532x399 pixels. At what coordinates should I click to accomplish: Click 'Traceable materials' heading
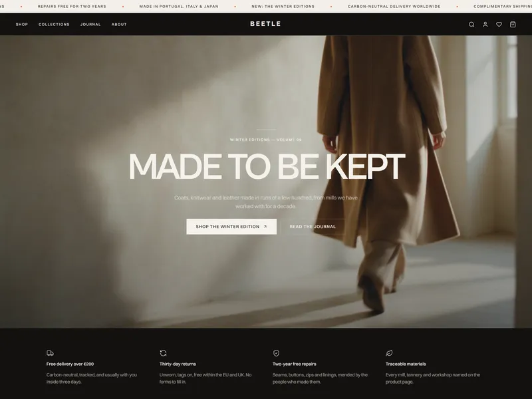click(406, 364)
